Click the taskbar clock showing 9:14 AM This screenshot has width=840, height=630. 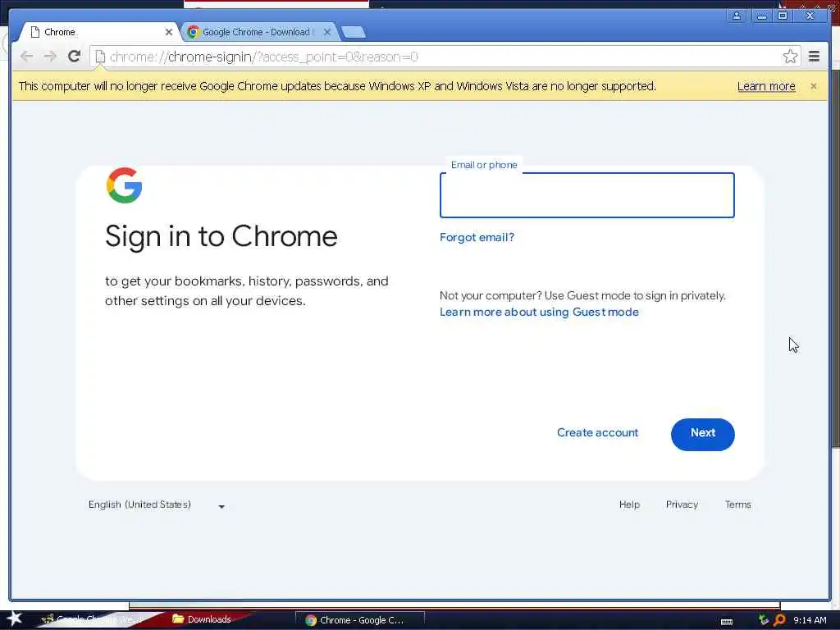click(810, 620)
